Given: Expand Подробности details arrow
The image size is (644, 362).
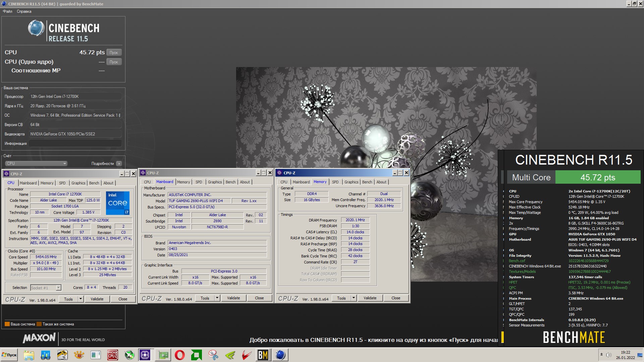Looking at the screenshot, I should tap(119, 164).
